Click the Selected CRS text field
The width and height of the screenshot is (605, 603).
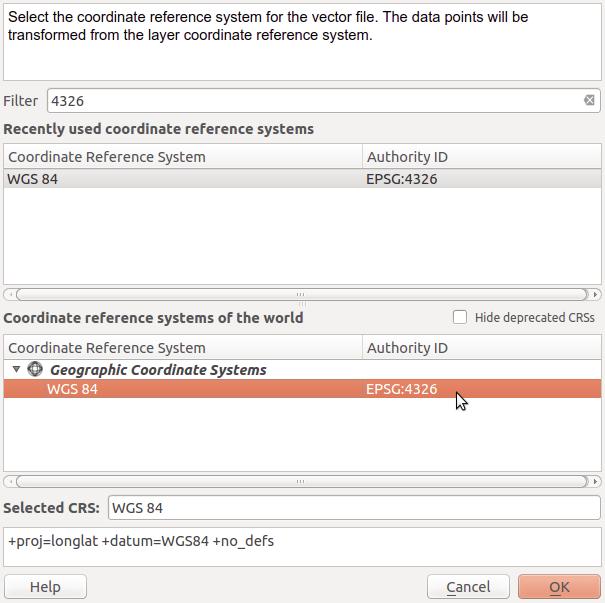point(354,508)
